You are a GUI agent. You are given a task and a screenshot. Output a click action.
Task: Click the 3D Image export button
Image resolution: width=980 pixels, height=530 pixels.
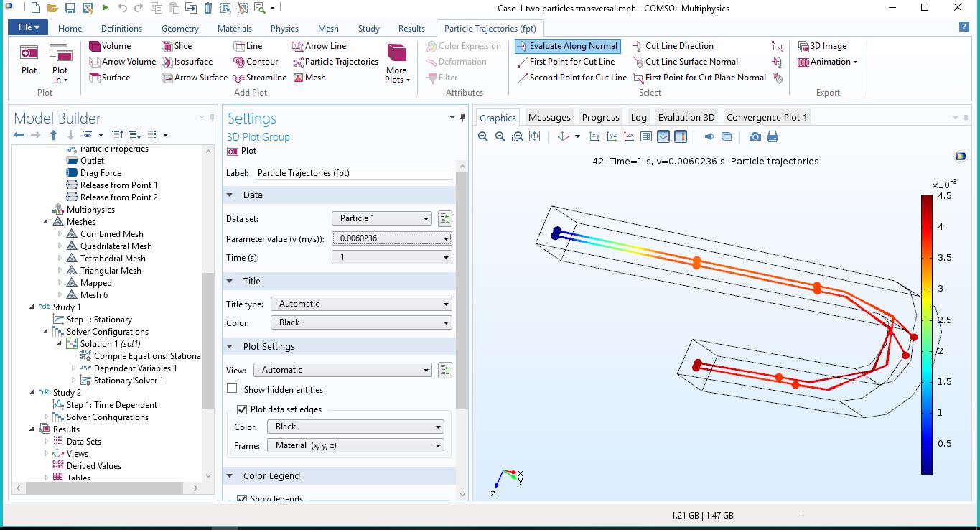pos(803,46)
